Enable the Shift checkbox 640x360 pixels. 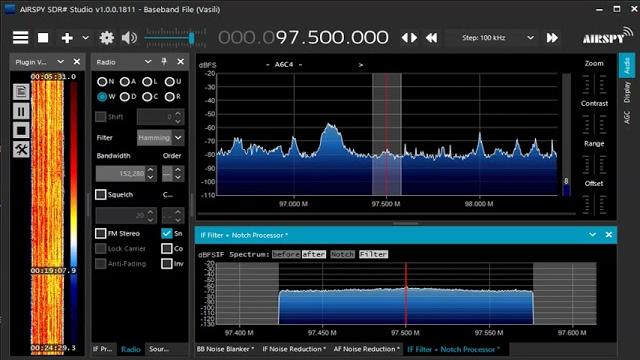point(100,117)
